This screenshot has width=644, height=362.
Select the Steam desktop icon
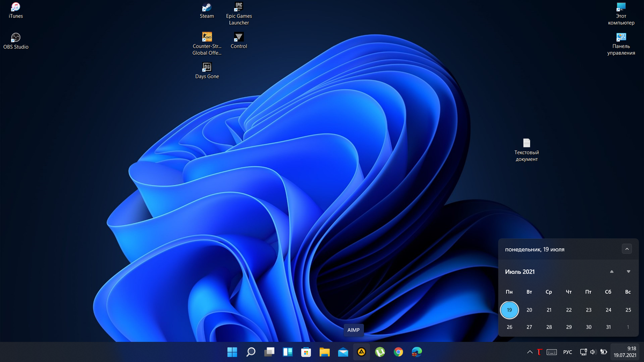tap(207, 10)
